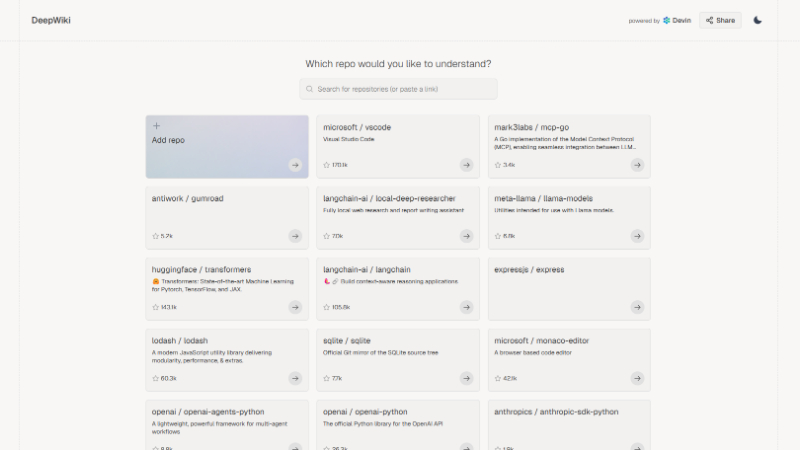
Task: Open expressjs / express arrow button
Action: tap(637, 307)
